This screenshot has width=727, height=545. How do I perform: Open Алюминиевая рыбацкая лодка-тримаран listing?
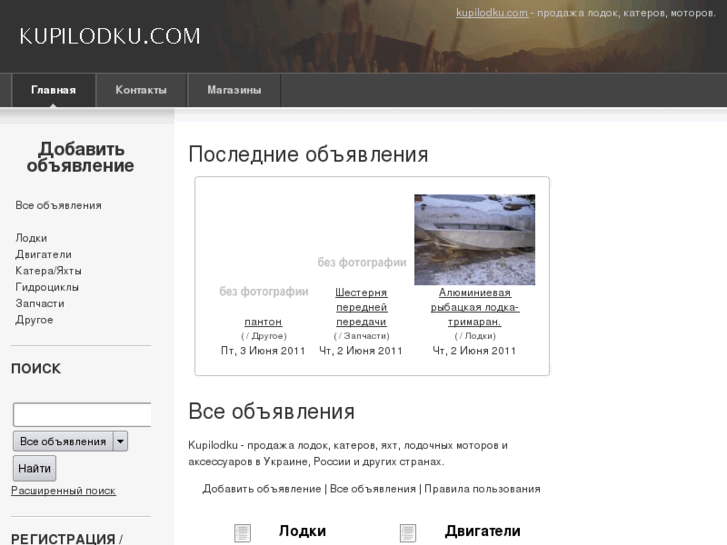475,307
